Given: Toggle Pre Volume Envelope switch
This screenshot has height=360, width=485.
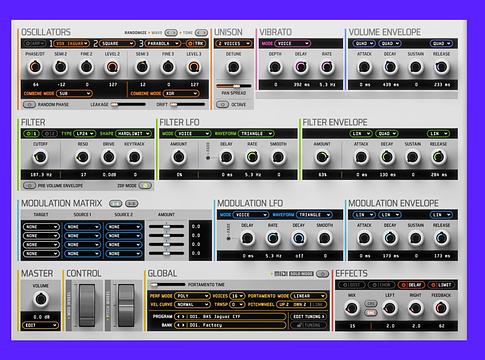Looking at the screenshot, I should click(29, 186).
